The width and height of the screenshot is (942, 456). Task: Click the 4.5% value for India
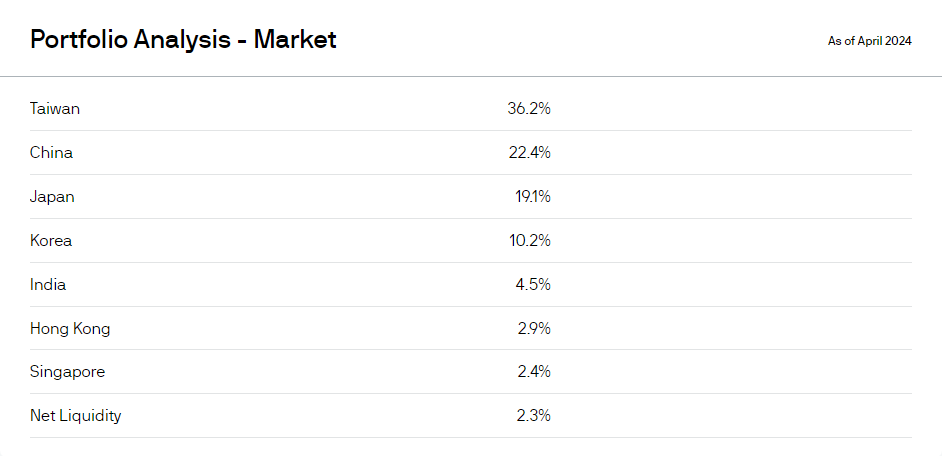[x=533, y=284]
